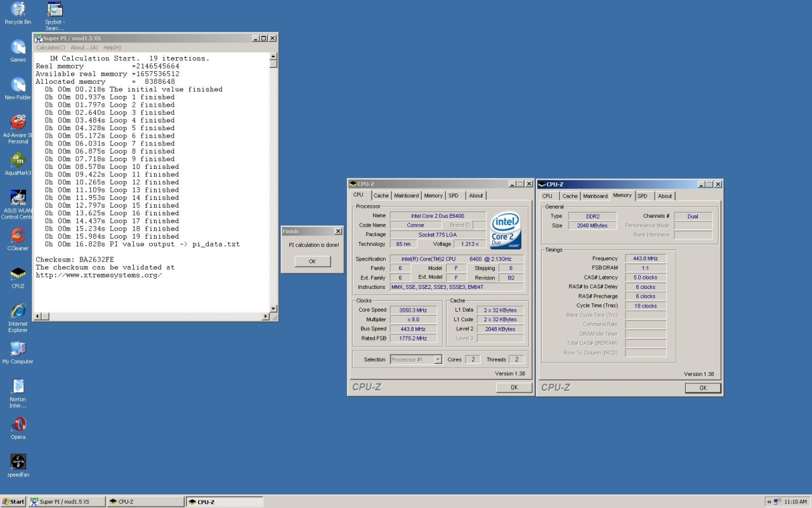Screen dimensions: 812x508
Task: Open the Start menu
Action: pyautogui.click(x=13, y=502)
